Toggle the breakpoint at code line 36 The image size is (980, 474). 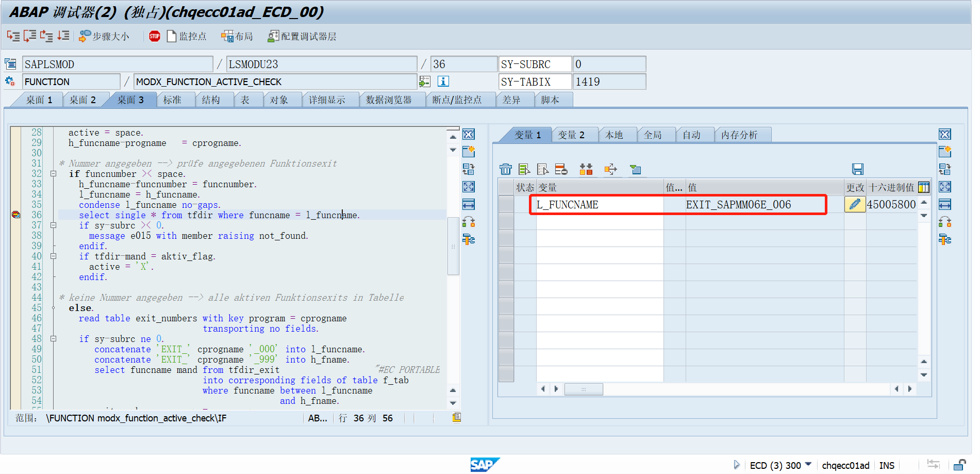(15, 215)
